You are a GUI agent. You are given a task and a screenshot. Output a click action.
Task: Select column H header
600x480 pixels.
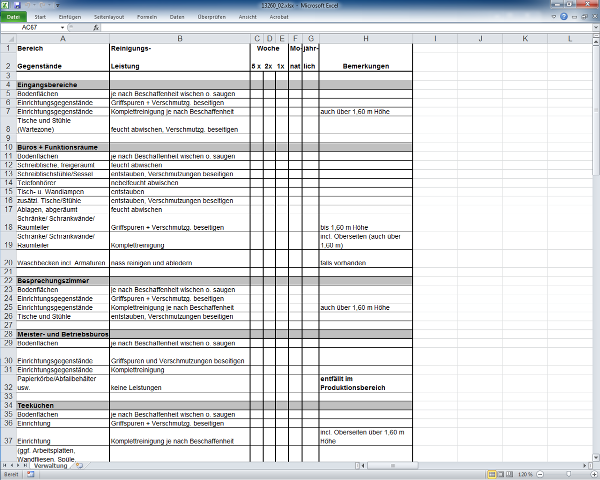pos(365,38)
